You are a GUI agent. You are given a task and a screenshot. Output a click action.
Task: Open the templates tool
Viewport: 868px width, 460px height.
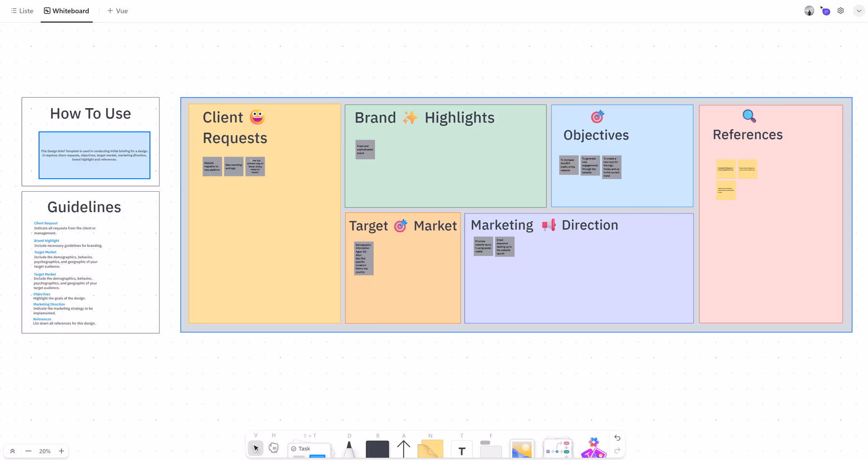(593, 449)
